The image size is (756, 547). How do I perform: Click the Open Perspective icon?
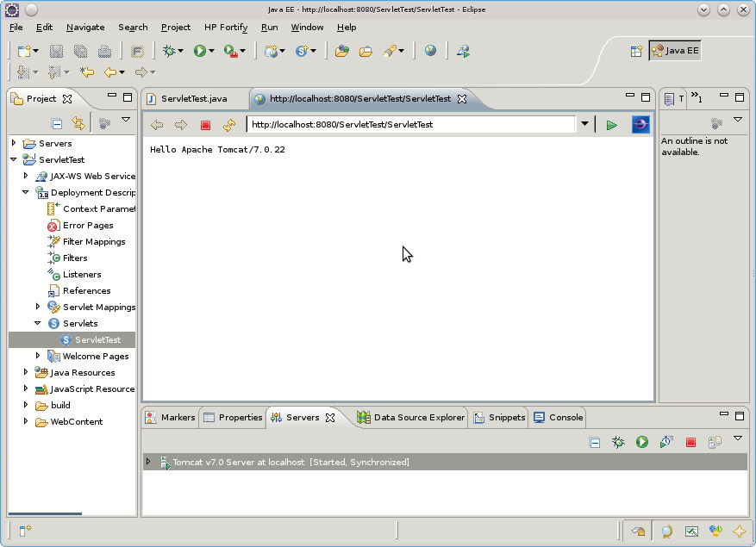click(636, 51)
